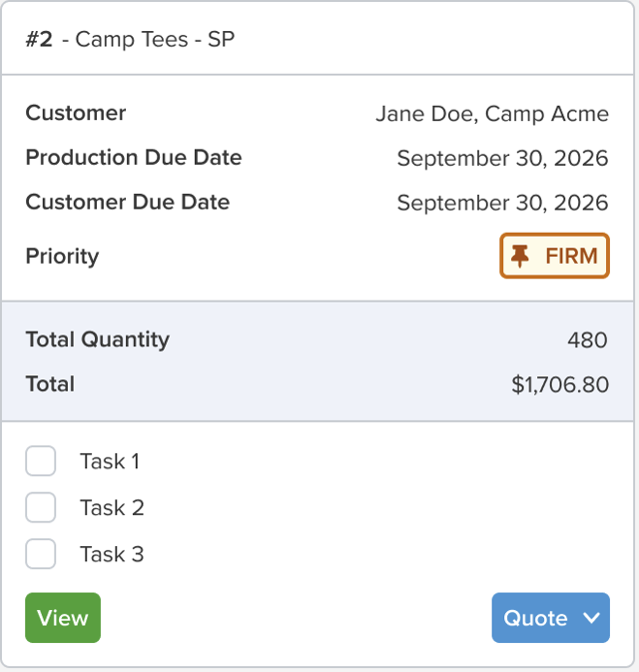Expand the chevron next to Quote
This screenshot has width=639, height=672.
click(x=591, y=618)
